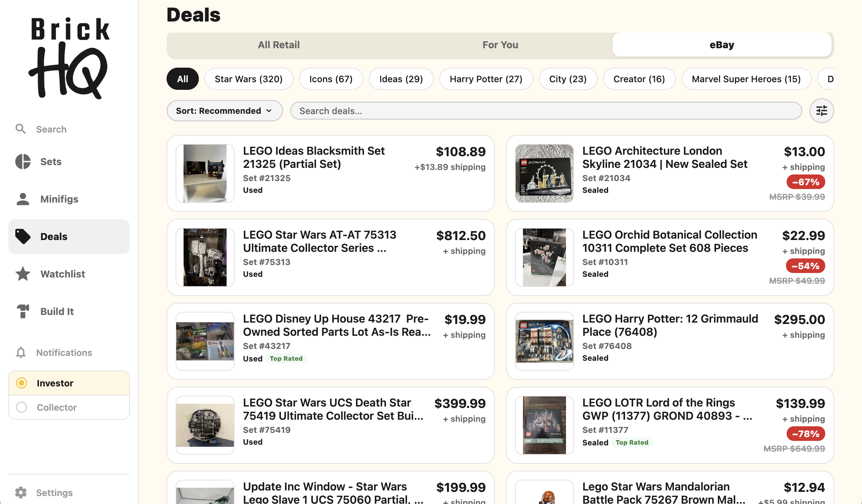Filter by Star Wars (320)
Screen dimensions: 862x504
248,79
